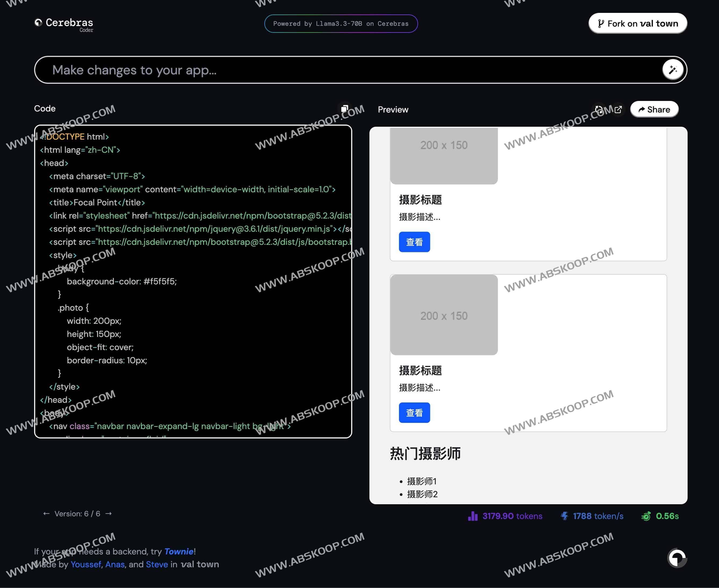
Task: Open Youssef's profile link
Action: click(86, 564)
